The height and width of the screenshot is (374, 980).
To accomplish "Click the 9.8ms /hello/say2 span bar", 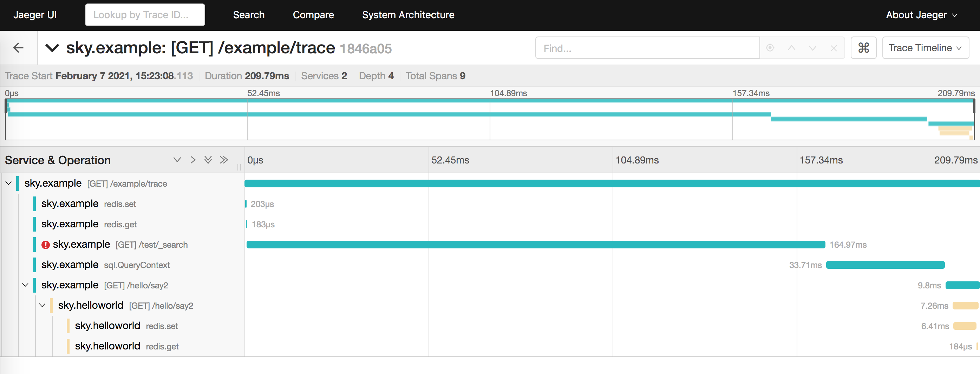I will pos(962,285).
